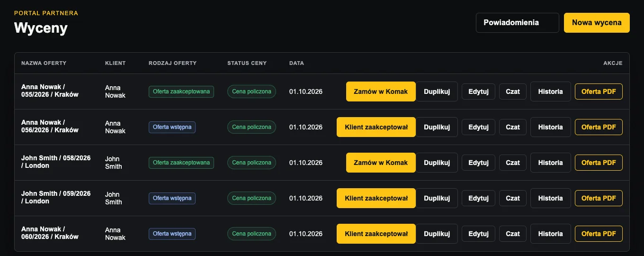This screenshot has height=256, width=644.
Task: Edit offer 058/2026 via Edytuj
Action: (478, 163)
